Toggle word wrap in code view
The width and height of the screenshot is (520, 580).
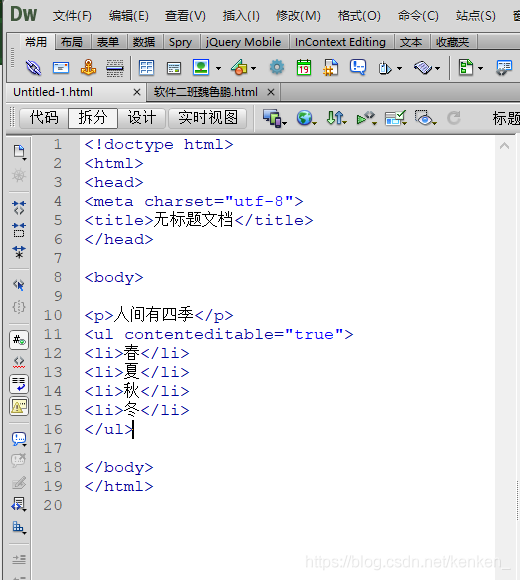tap(19, 384)
